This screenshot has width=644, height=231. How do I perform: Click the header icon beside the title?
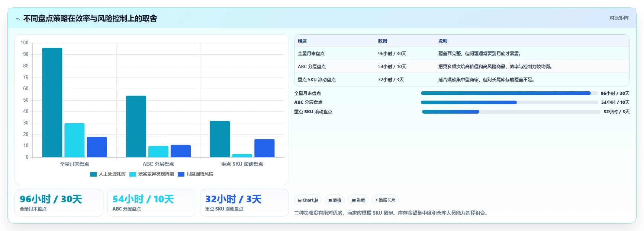tap(17, 19)
